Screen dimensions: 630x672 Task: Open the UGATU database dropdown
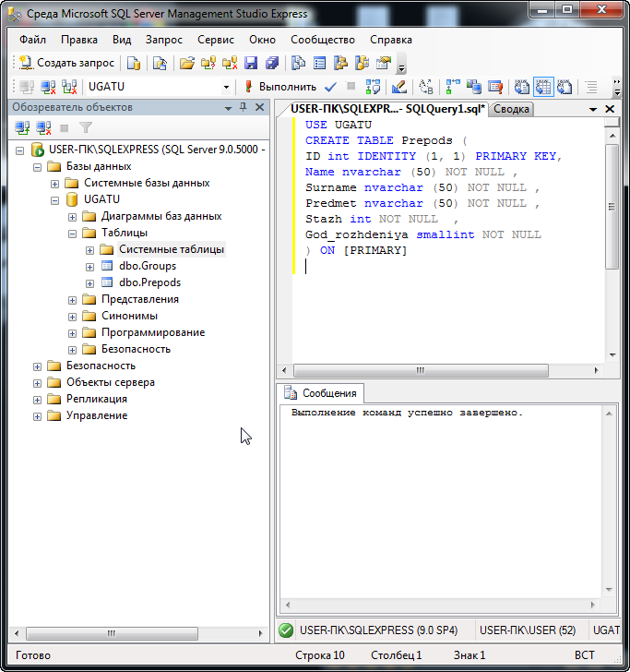click(226, 87)
